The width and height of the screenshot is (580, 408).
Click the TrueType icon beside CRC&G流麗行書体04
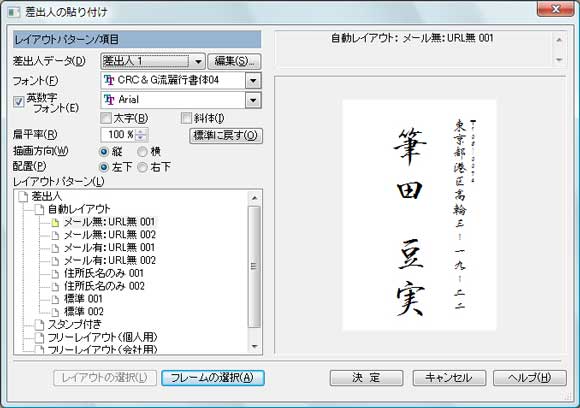coord(109,80)
